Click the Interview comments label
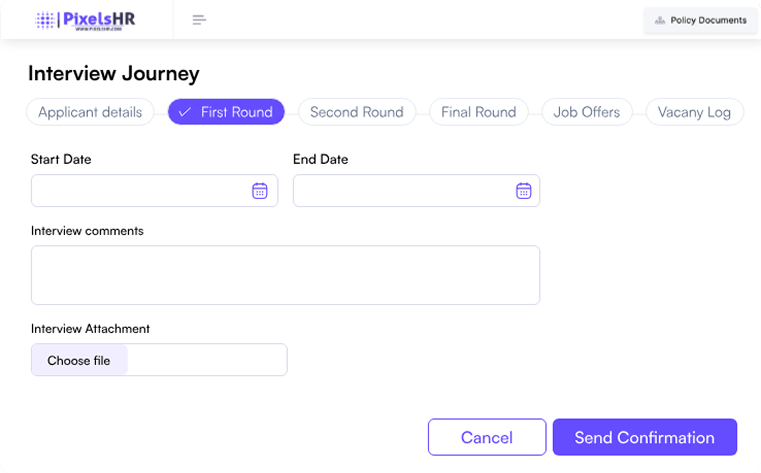Image resolution: width=761 pixels, height=473 pixels. tap(87, 231)
